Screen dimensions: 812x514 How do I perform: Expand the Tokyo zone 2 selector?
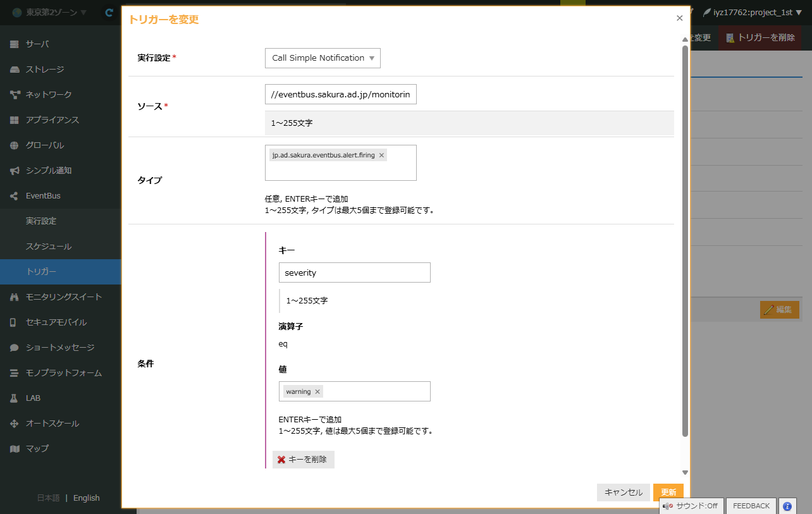click(x=49, y=13)
